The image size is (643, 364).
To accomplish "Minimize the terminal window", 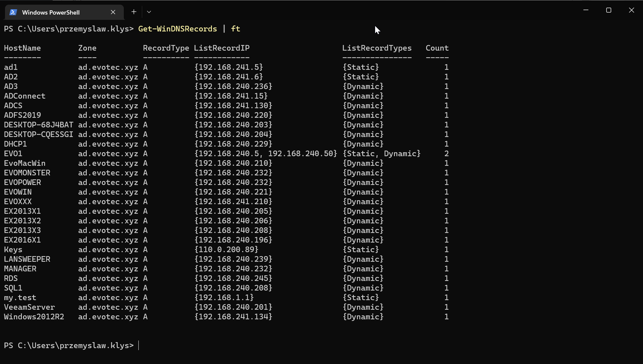I will 586,10.
